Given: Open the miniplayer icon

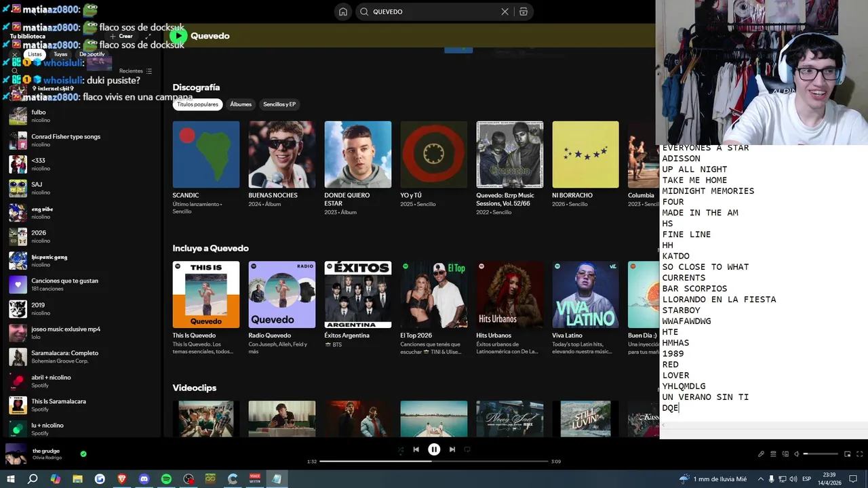Looking at the screenshot, I should [x=847, y=454].
